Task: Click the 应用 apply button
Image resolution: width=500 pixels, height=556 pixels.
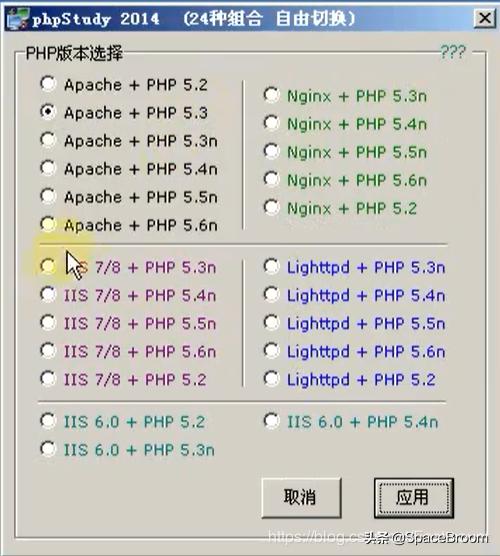Action: coord(414,497)
